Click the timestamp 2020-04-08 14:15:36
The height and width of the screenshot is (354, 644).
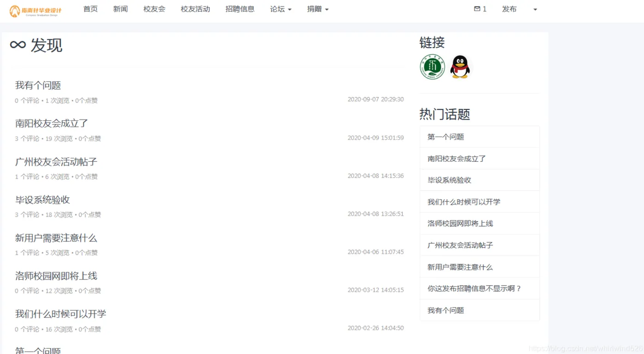pos(375,176)
